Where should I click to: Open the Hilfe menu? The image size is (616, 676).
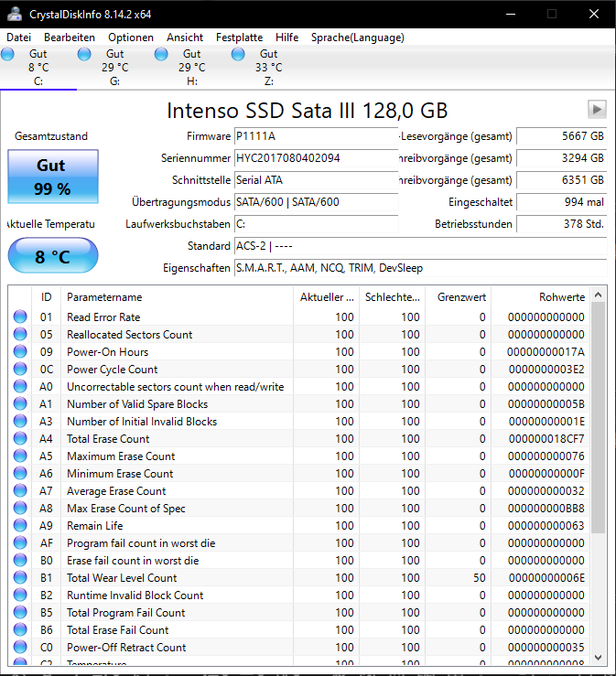pyautogui.click(x=286, y=38)
